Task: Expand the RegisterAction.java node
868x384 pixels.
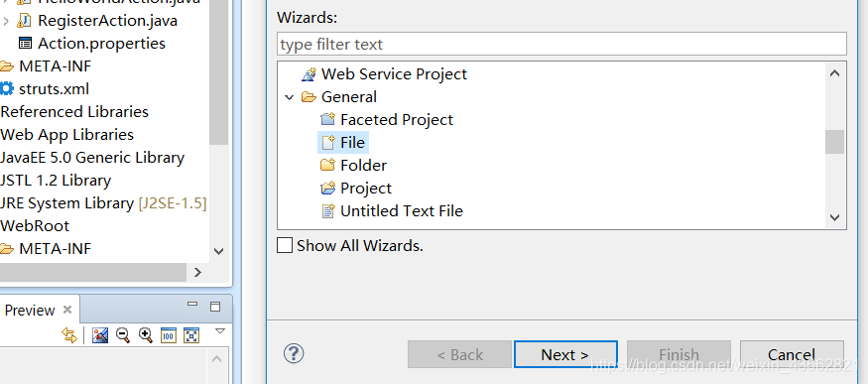Action: coord(6,22)
